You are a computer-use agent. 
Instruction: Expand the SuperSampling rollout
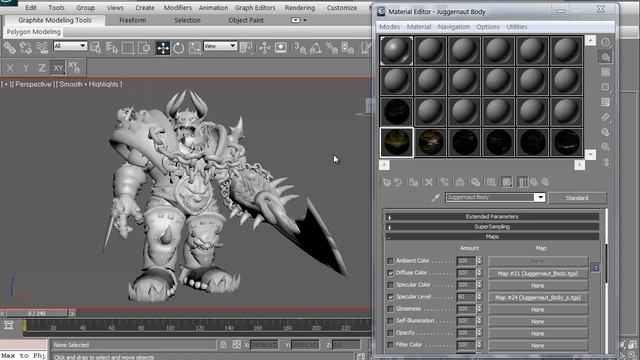[492, 227]
